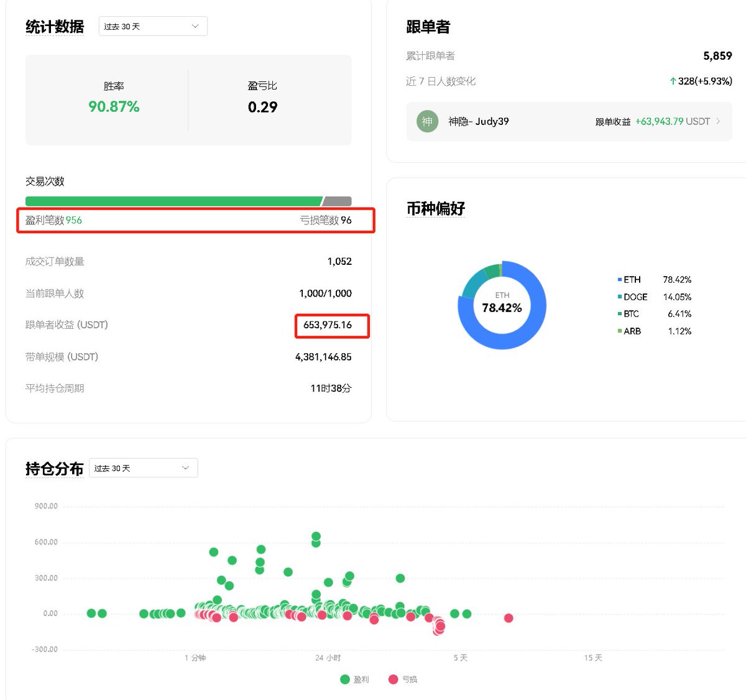Click the 累计跟单者 value 5,859
This screenshot has height=700, width=746.
[x=717, y=56]
